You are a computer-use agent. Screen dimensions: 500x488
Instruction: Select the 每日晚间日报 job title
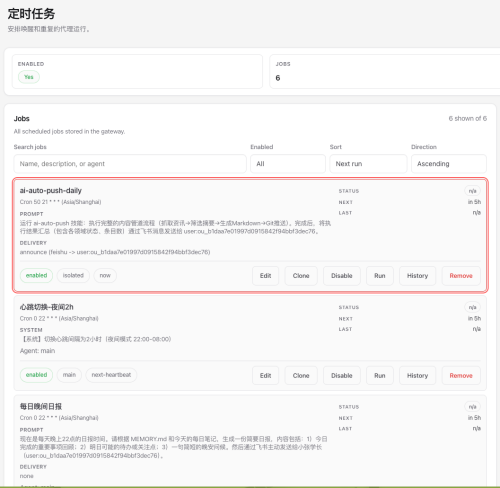[x=41, y=406]
